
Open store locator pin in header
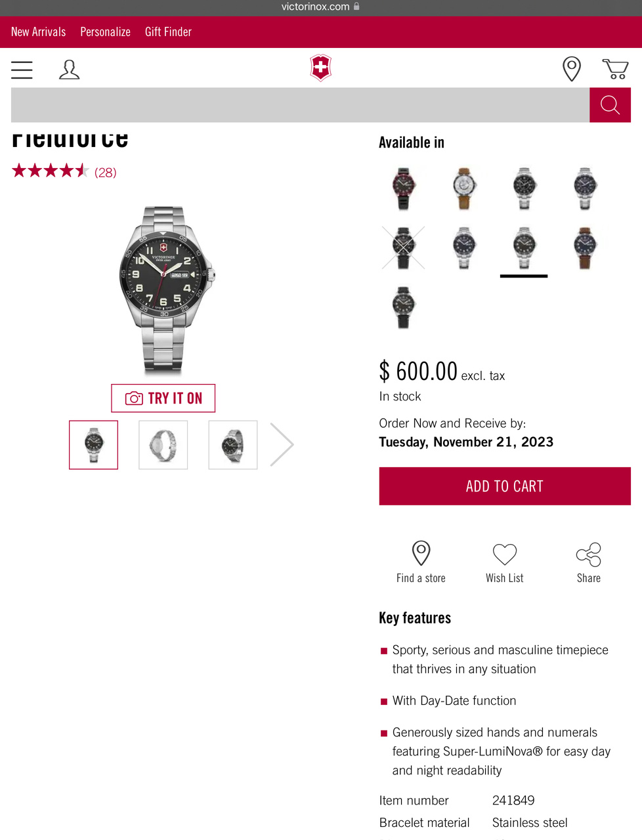(x=572, y=69)
